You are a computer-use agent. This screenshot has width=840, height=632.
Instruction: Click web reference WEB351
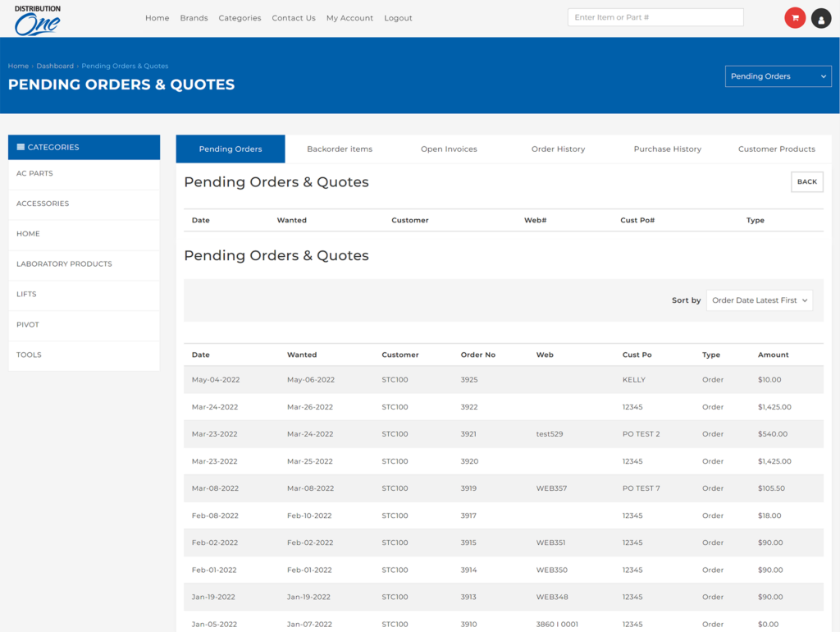point(550,543)
